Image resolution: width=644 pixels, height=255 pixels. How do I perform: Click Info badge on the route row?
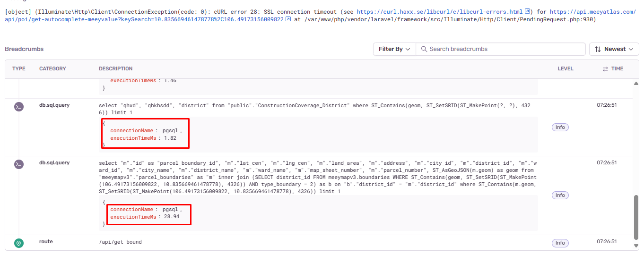click(560, 243)
